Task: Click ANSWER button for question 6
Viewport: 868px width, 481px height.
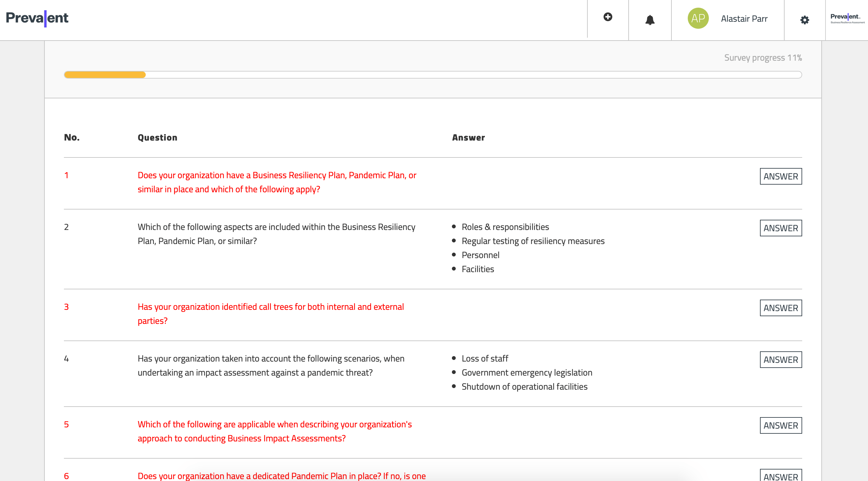Action: [x=780, y=476]
